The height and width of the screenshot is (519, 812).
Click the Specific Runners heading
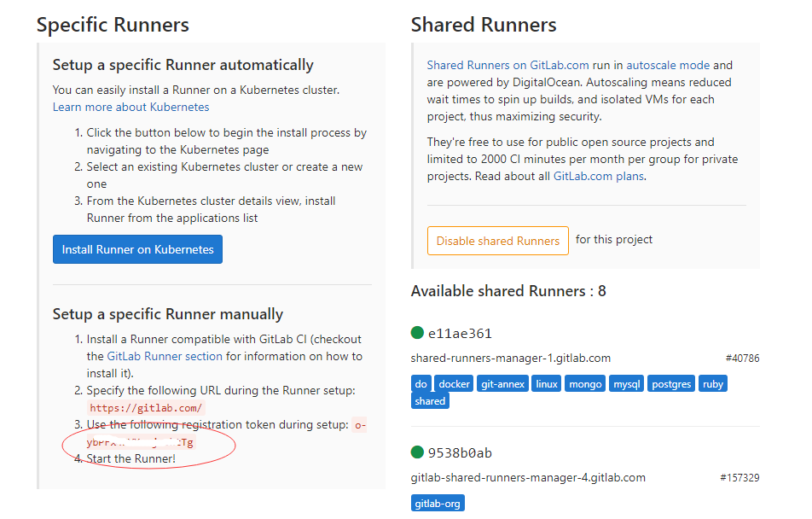[113, 25]
